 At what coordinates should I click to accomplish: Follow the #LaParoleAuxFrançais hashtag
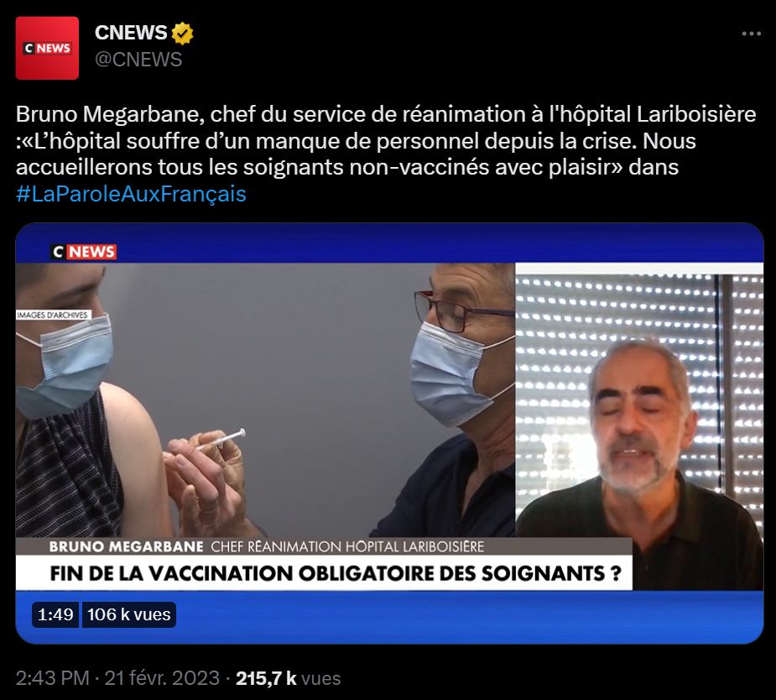point(131,194)
